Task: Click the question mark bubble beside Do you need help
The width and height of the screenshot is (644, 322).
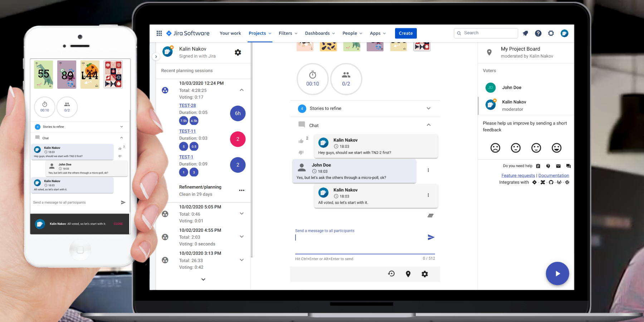Action: tap(548, 166)
